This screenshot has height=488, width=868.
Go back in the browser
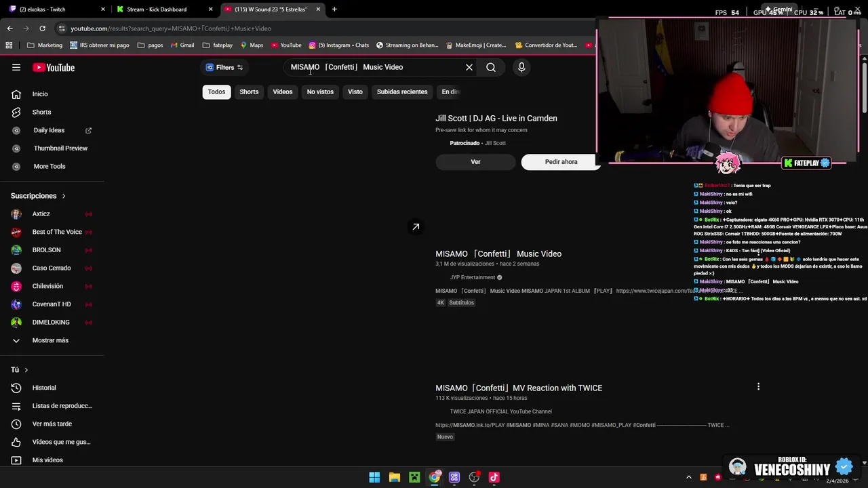tap(9, 28)
